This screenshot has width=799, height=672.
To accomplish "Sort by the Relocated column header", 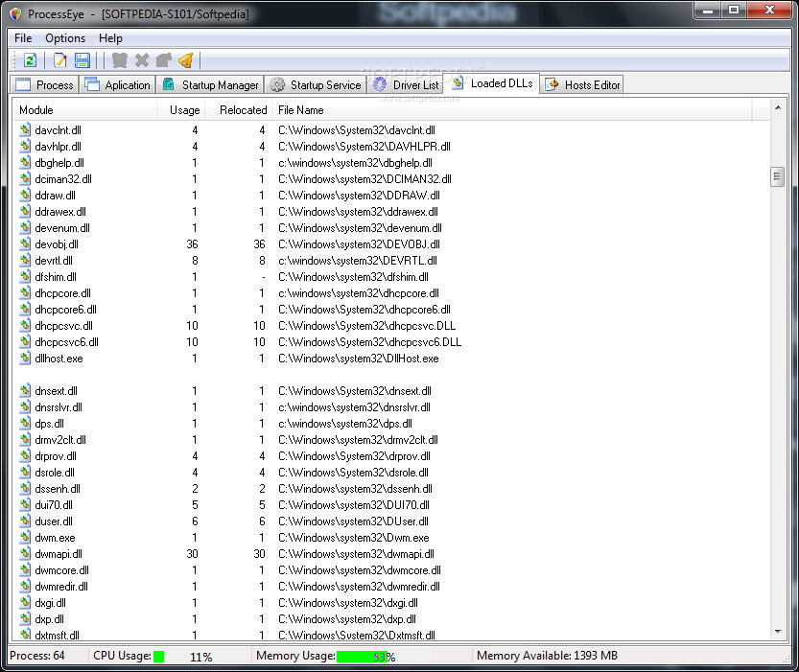I will coord(239,110).
